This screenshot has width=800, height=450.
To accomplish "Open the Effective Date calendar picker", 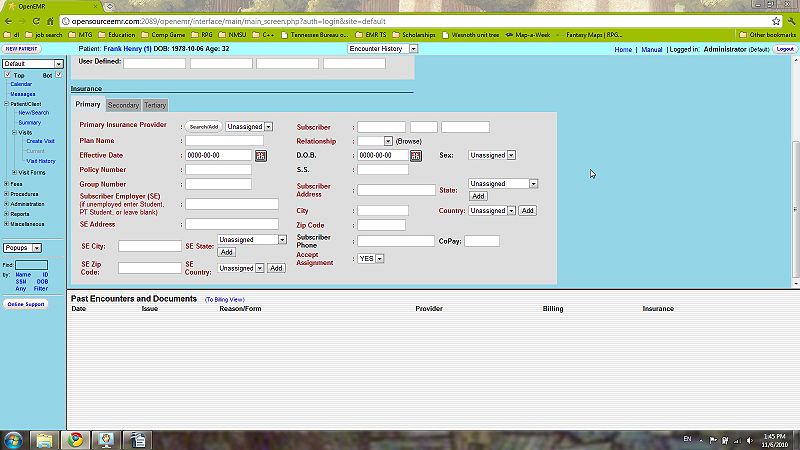I will 261,156.
